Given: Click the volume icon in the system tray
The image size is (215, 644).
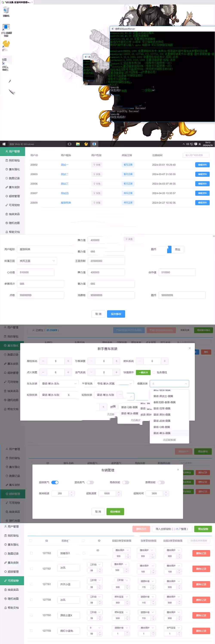Looking at the screenshot, I should click(187, 144).
